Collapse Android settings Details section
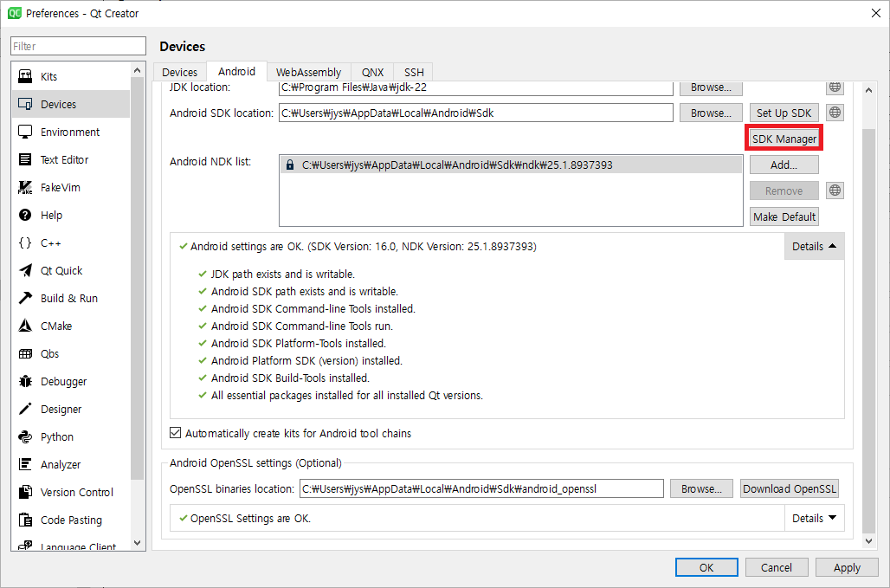This screenshot has height=588, width=890. point(814,246)
